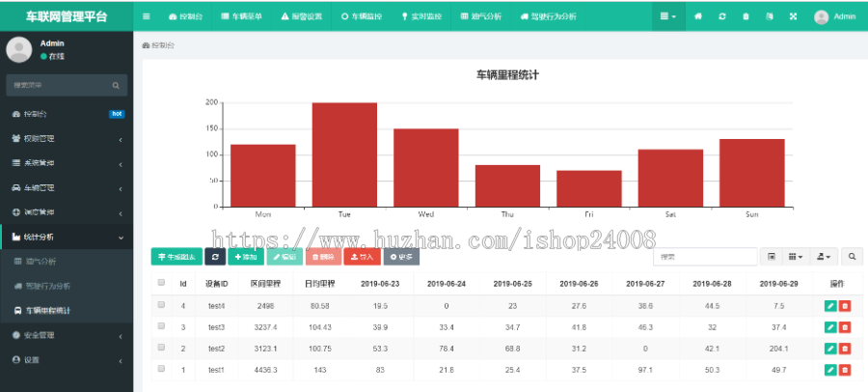Focus the table search input field
The height and width of the screenshot is (392, 868).
pyautogui.click(x=705, y=257)
